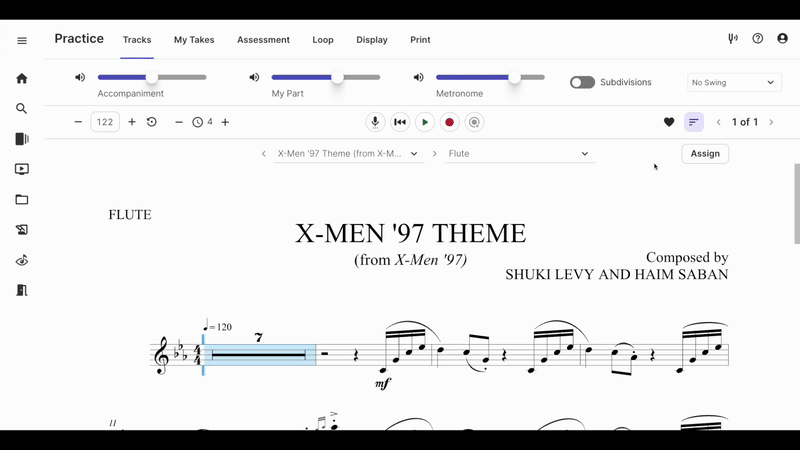
Task: Click the Assign button
Action: 705,154
